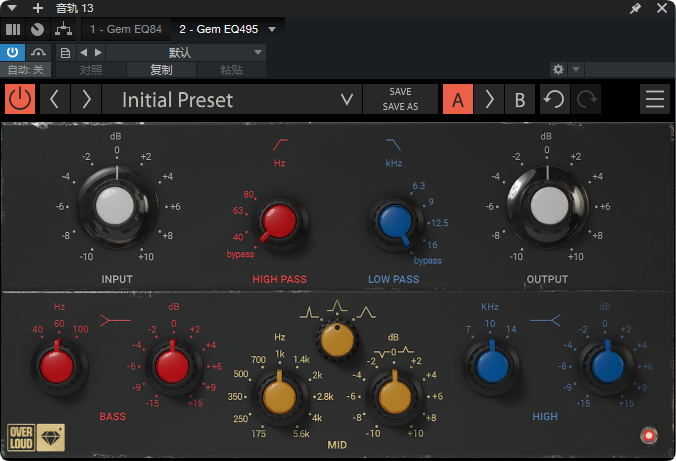Toggle the orange plugin power button
676x461 pixels.
point(20,99)
